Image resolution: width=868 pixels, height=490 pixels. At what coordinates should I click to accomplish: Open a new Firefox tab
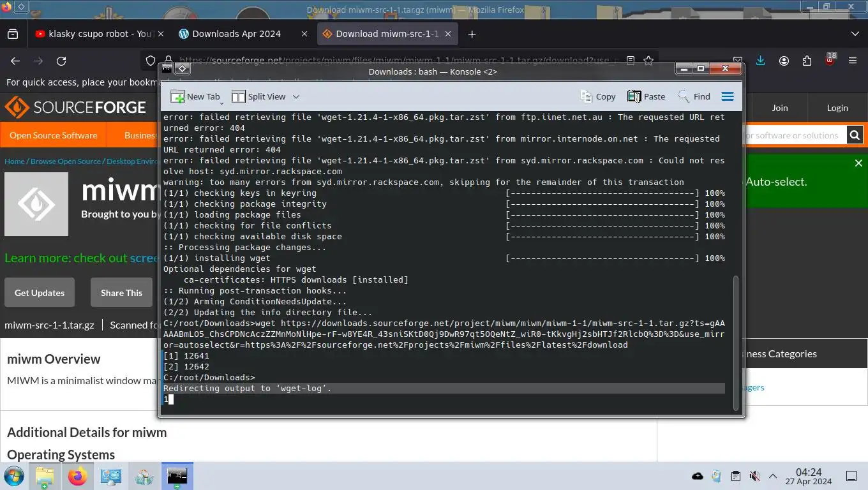point(472,34)
